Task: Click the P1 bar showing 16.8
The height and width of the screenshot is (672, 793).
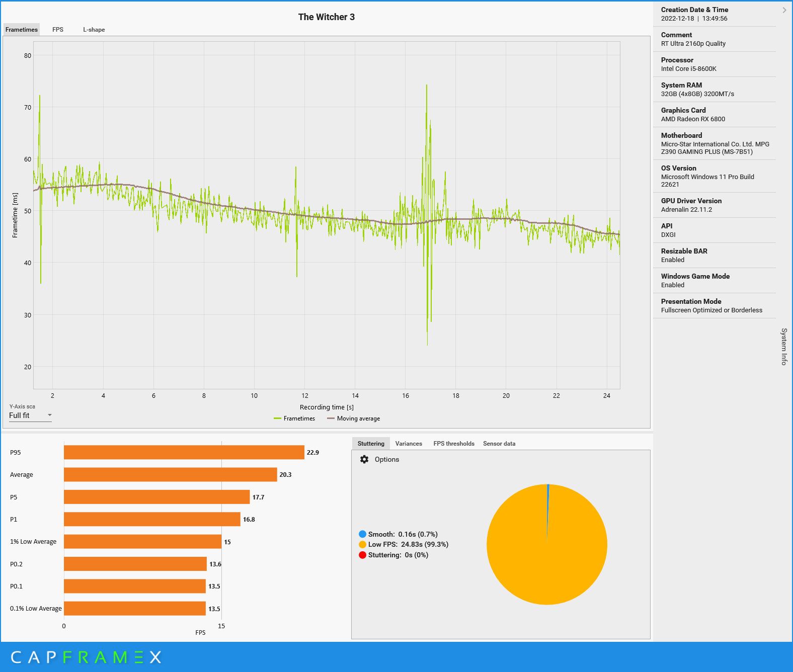Action: pos(152,519)
